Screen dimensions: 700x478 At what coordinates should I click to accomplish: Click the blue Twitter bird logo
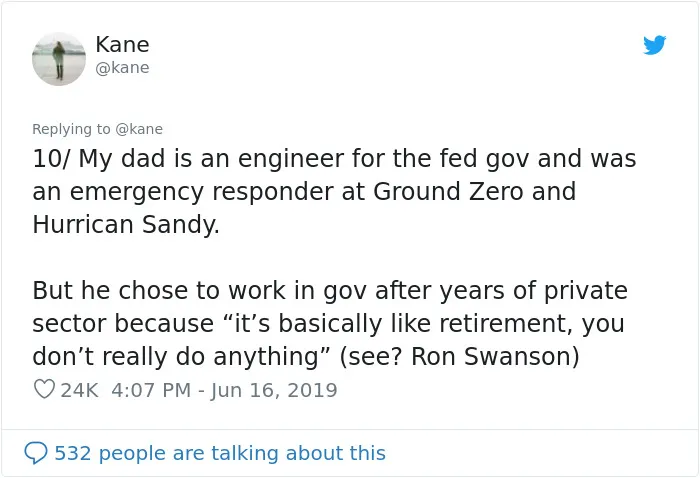pos(654,45)
